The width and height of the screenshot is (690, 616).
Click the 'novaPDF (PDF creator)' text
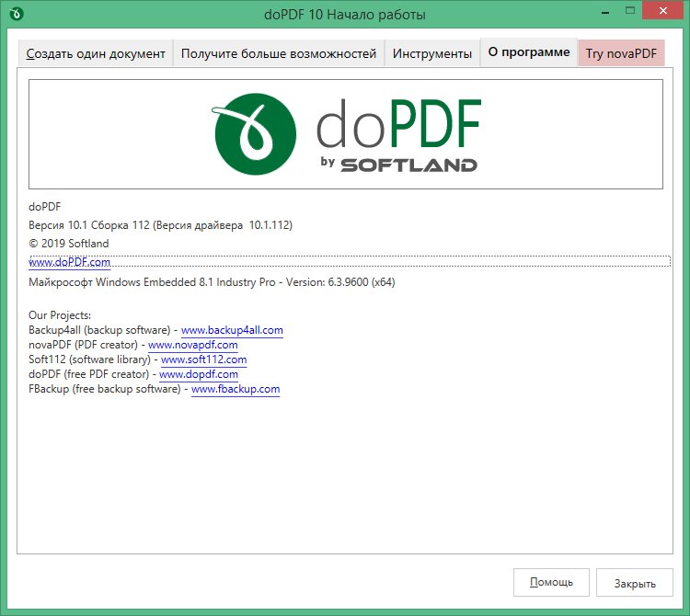[83, 345]
